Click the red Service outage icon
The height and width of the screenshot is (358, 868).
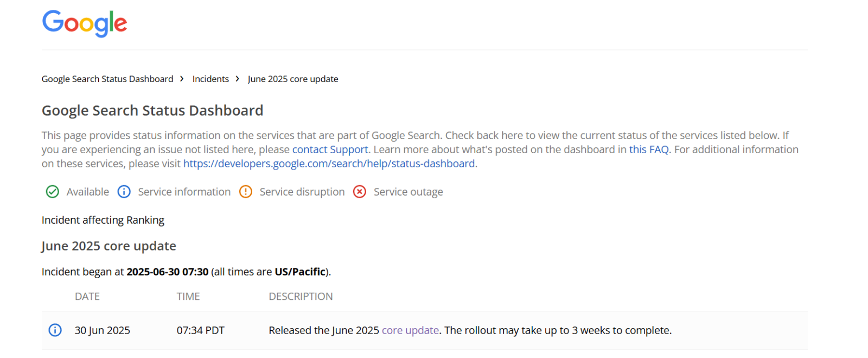point(360,192)
